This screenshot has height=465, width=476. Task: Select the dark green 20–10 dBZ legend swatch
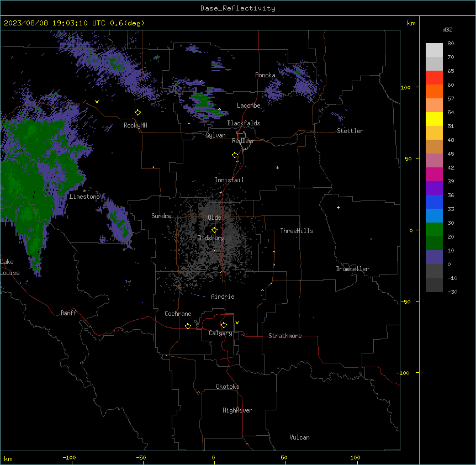pyautogui.click(x=434, y=244)
